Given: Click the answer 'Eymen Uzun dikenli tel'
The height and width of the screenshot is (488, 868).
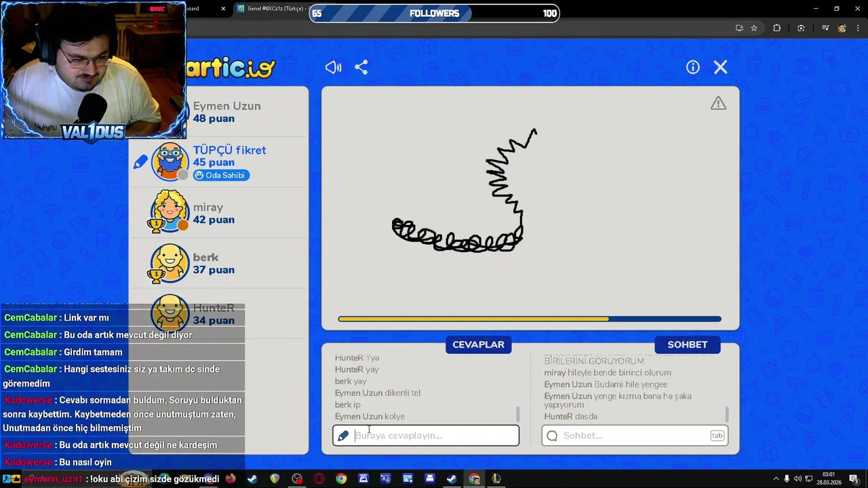Looking at the screenshot, I should 378,392.
